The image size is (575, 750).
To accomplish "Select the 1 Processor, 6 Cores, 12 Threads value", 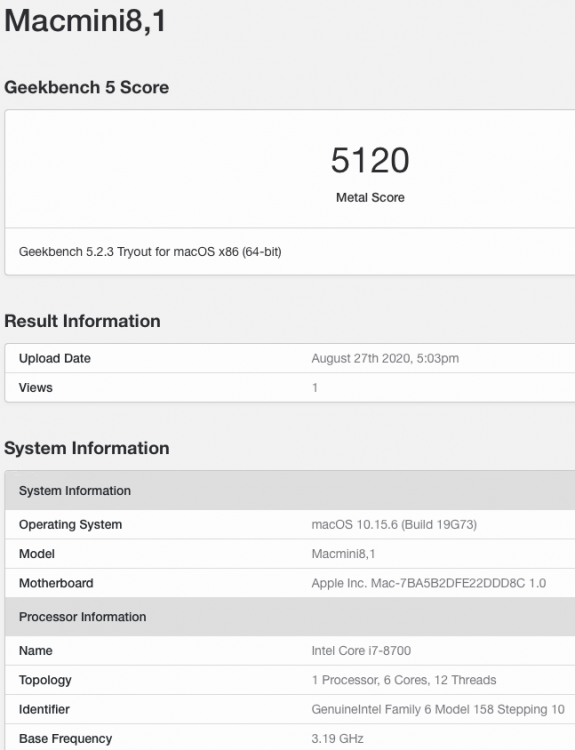I will point(404,680).
